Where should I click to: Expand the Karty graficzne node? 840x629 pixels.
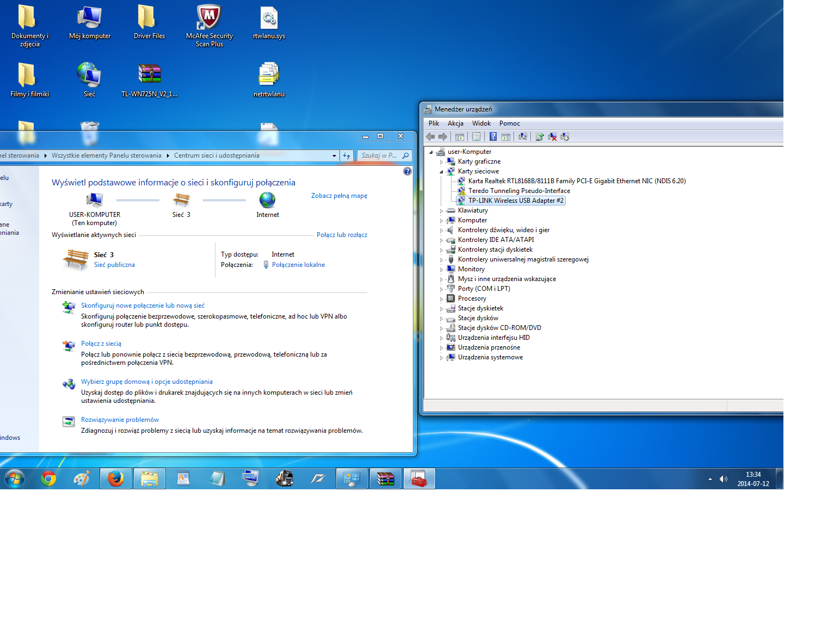pos(441,162)
